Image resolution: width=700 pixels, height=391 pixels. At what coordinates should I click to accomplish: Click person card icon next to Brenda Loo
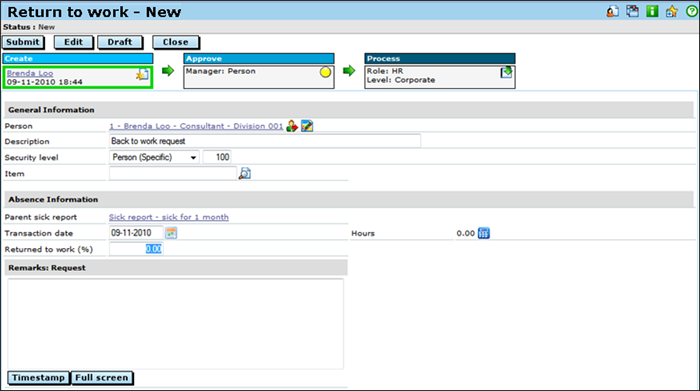[x=292, y=126]
